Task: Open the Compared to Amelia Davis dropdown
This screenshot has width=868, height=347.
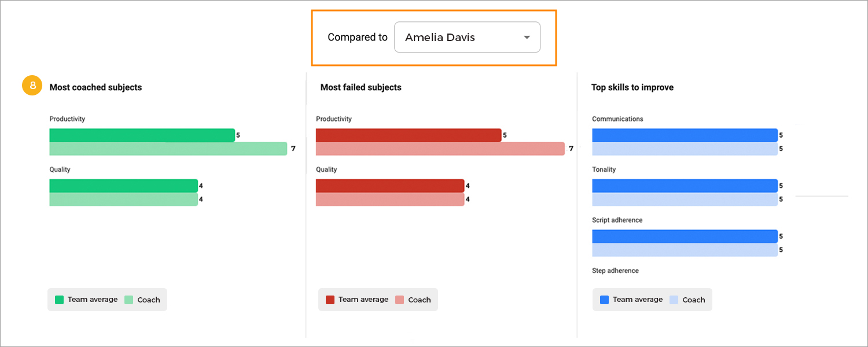Action: (467, 37)
